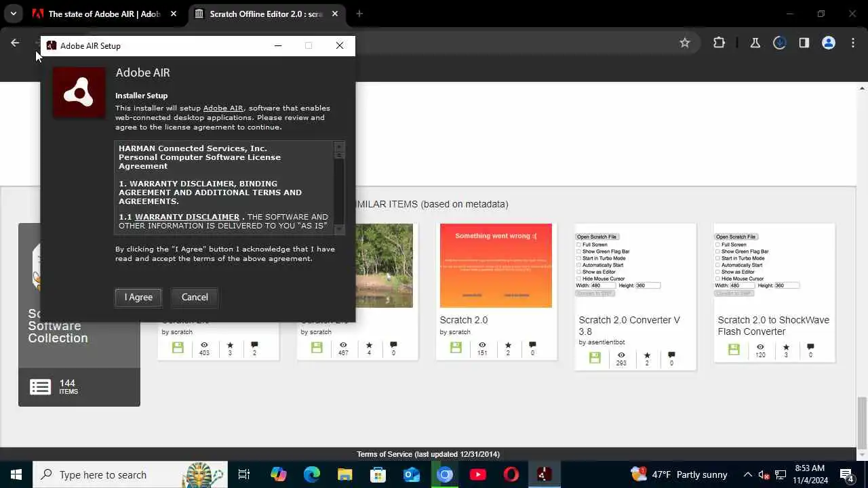Viewport: 868px width, 488px height.
Task: Click views eye icon showing 120
Action: pyautogui.click(x=760, y=347)
